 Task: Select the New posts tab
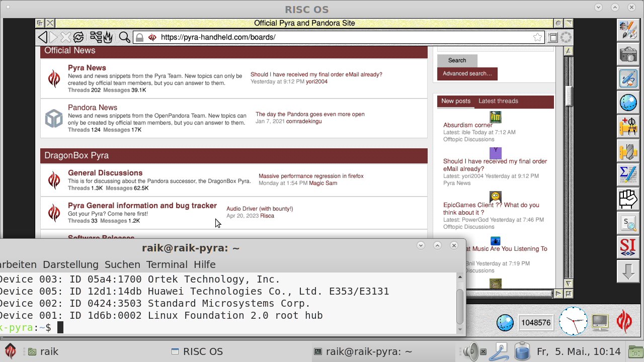[456, 101]
